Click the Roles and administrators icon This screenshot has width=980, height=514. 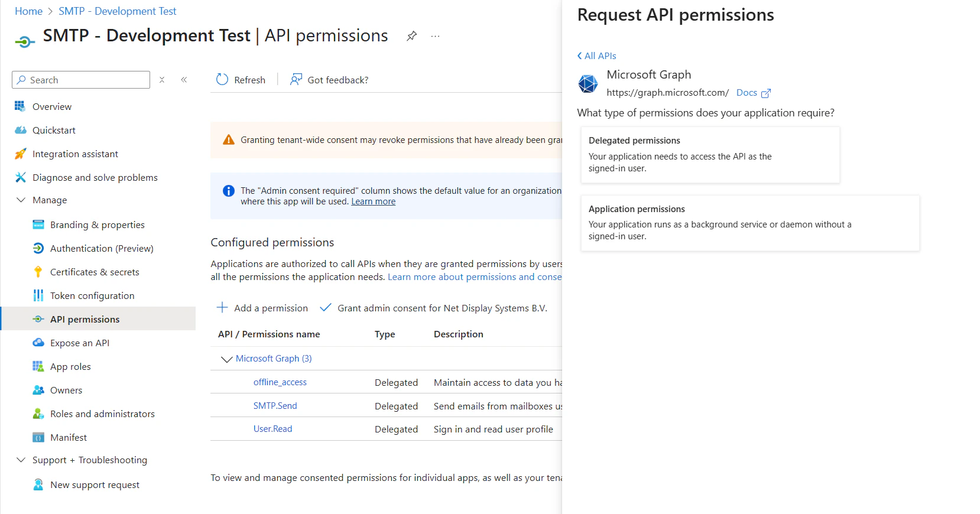[38, 414]
